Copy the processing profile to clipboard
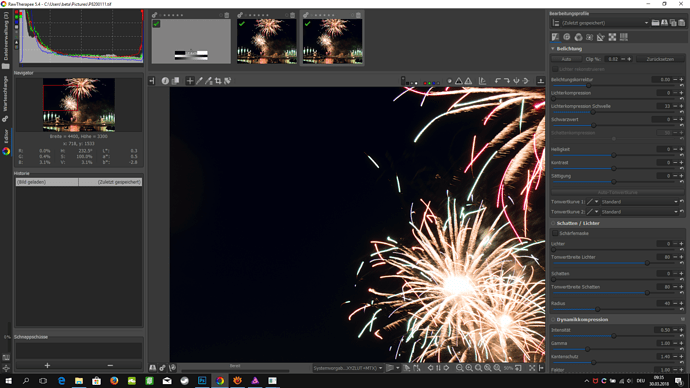The image size is (690, 388). click(x=673, y=23)
